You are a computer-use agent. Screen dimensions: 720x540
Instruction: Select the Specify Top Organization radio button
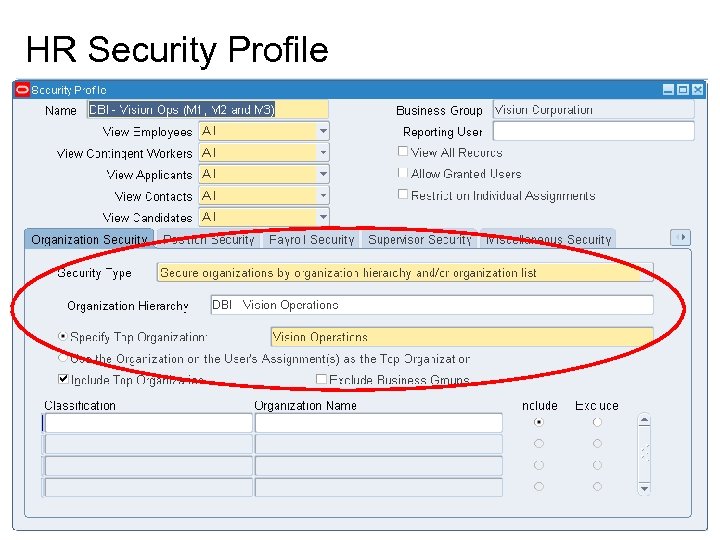63,336
